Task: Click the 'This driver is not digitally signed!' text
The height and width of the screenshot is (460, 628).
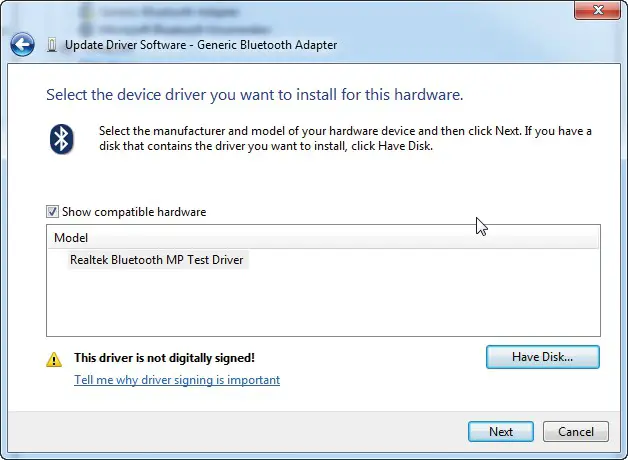Action: [164, 358]
